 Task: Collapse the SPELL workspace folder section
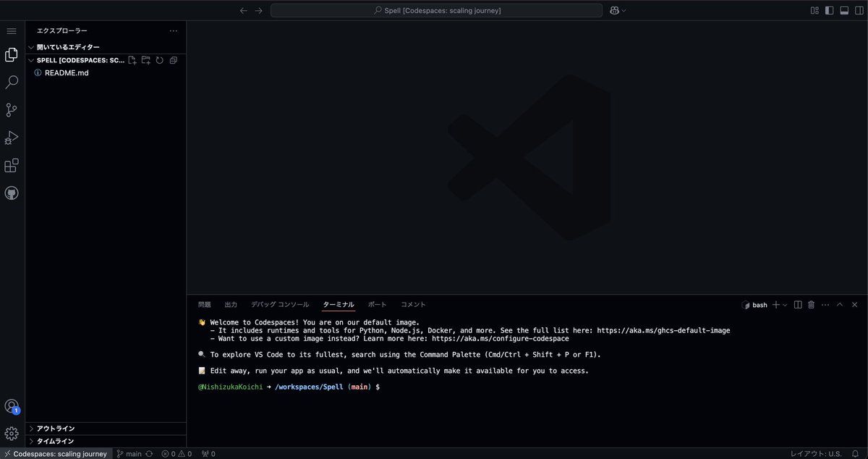(76, 60)
